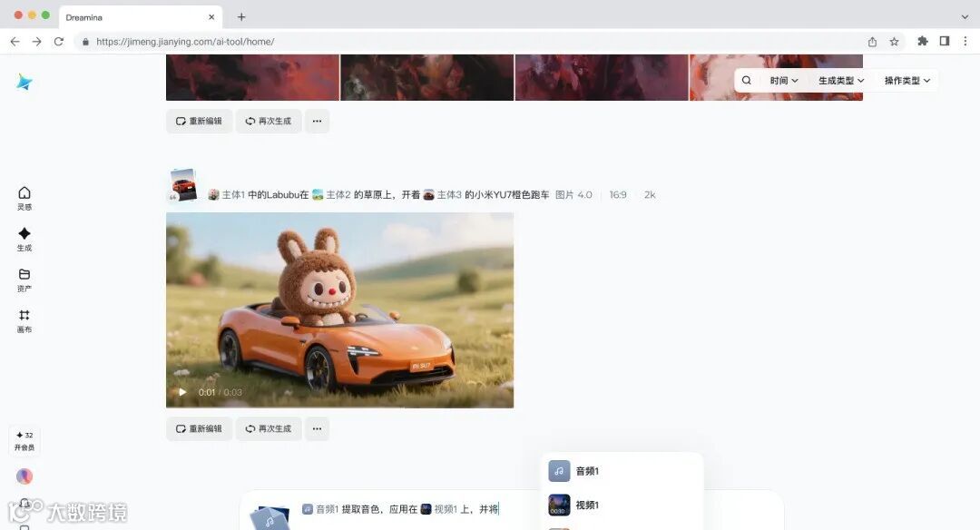Click the 视频1 tag in the prompt

click(439, 509)
